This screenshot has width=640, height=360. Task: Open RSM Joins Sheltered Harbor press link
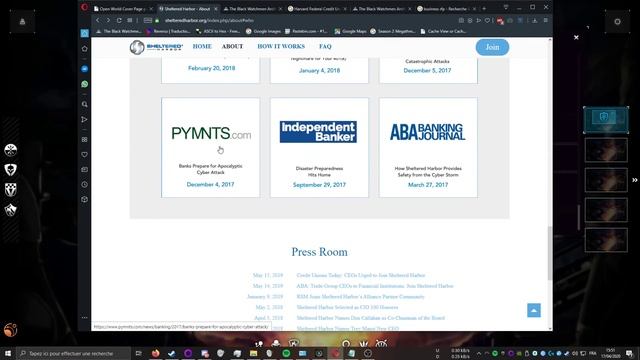[360, 297]
